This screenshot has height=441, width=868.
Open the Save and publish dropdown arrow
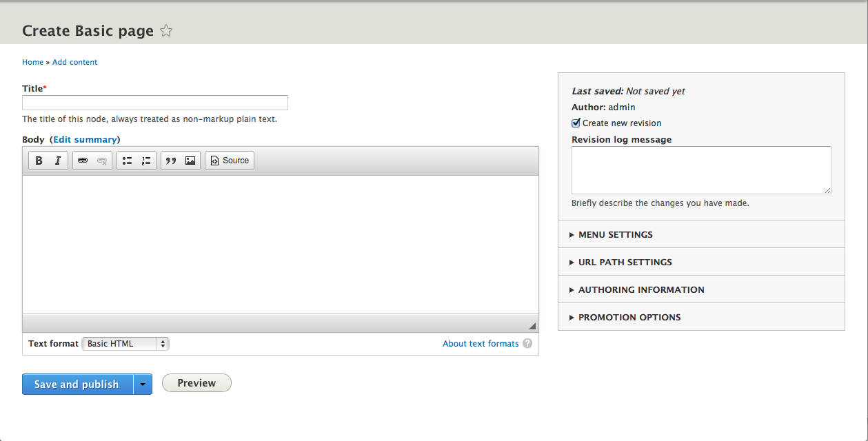(x=143, y=384)
